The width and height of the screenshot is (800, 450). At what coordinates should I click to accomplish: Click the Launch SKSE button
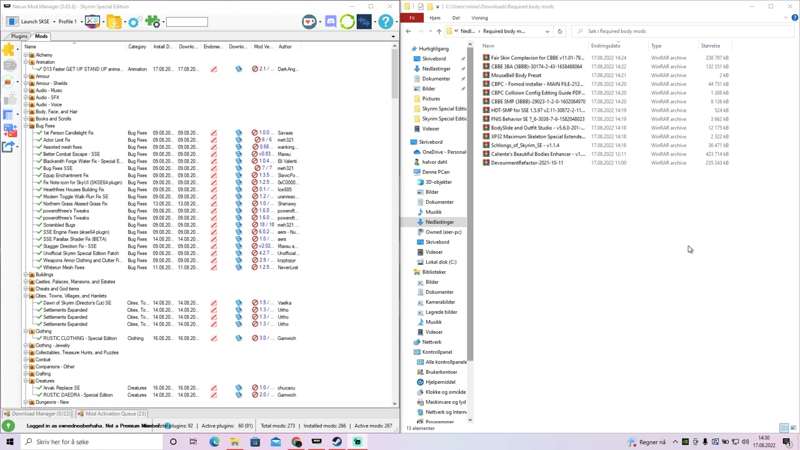[x=28, y=21]
